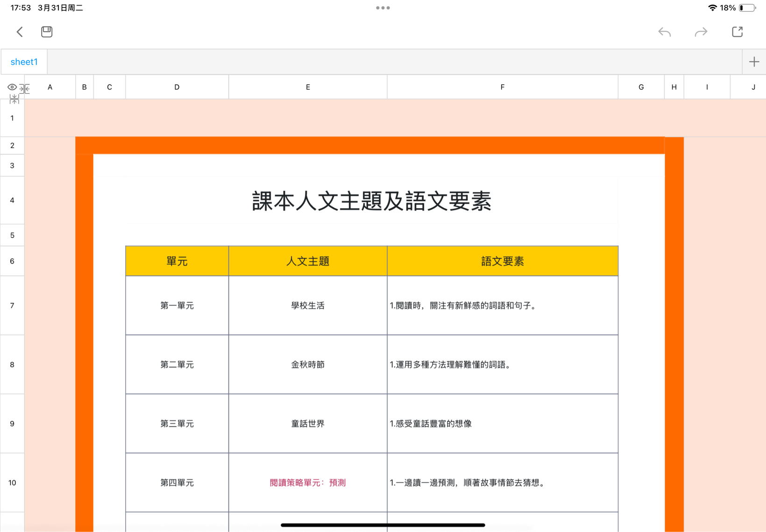Select the 童話世界 cell
Screen dimensions: 766x532
(x=308, y=423)
